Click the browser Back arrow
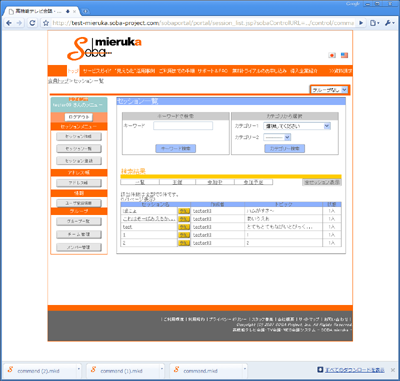The image size is (400, 381). (x=9, y=23)
